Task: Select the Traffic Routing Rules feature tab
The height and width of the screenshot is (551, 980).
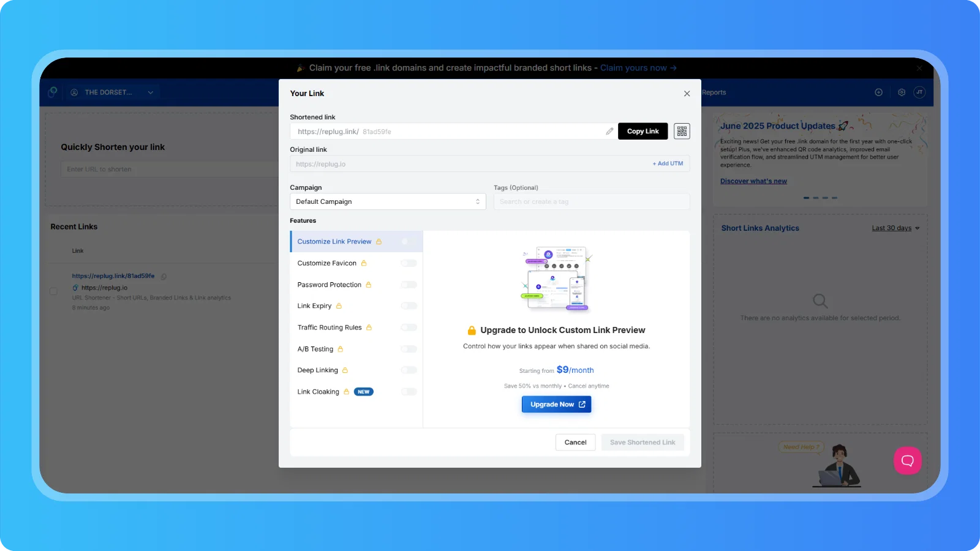Action: [x=356, y=328]
